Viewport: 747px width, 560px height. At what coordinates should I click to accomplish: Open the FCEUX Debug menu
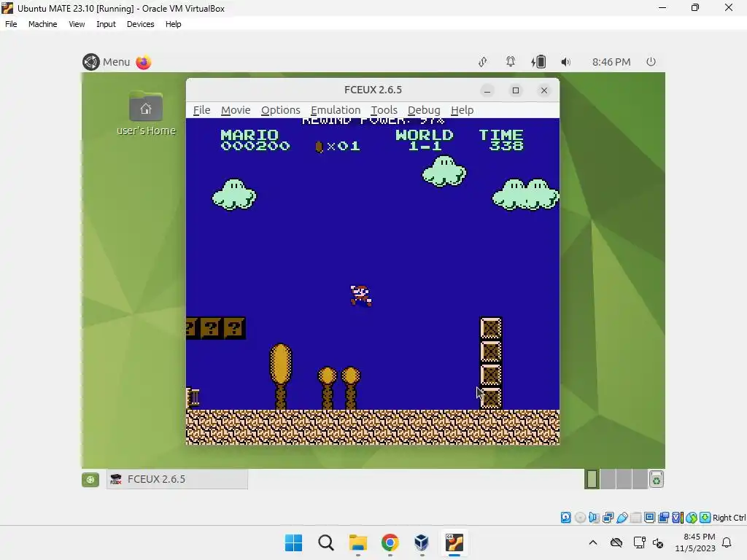coord(424,110)
